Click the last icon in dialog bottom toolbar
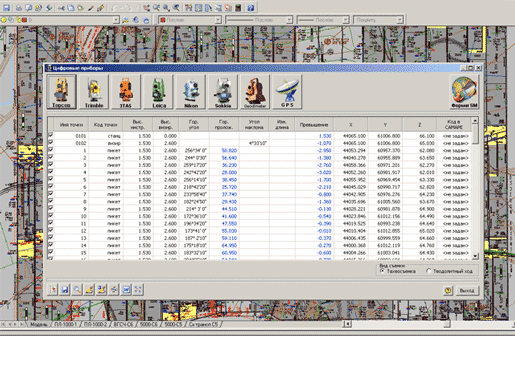Screen dimensions: 515x386 [x=138, y=290]
